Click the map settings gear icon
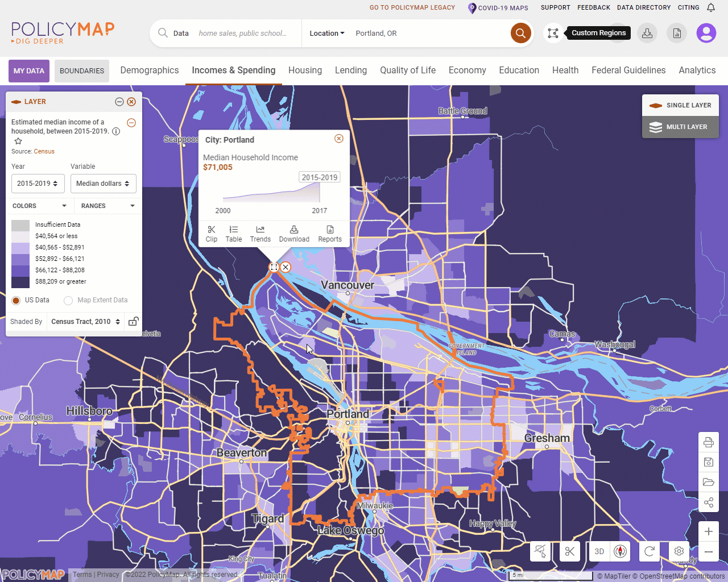Viewport: 728px width, 582px height. coord(679,551)
